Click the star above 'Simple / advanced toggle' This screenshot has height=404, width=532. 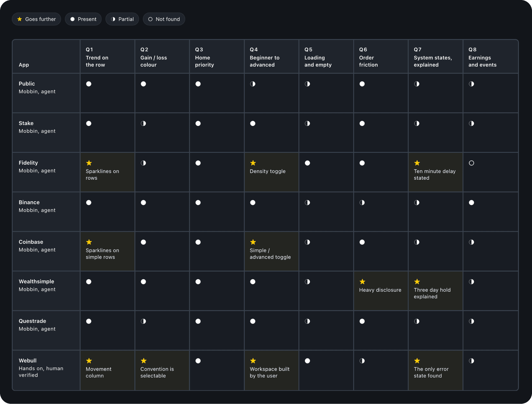[253, 242]
